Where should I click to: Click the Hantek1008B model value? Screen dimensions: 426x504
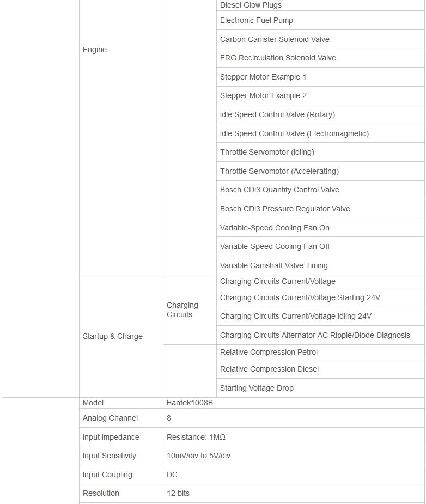(x=190, y=403)
